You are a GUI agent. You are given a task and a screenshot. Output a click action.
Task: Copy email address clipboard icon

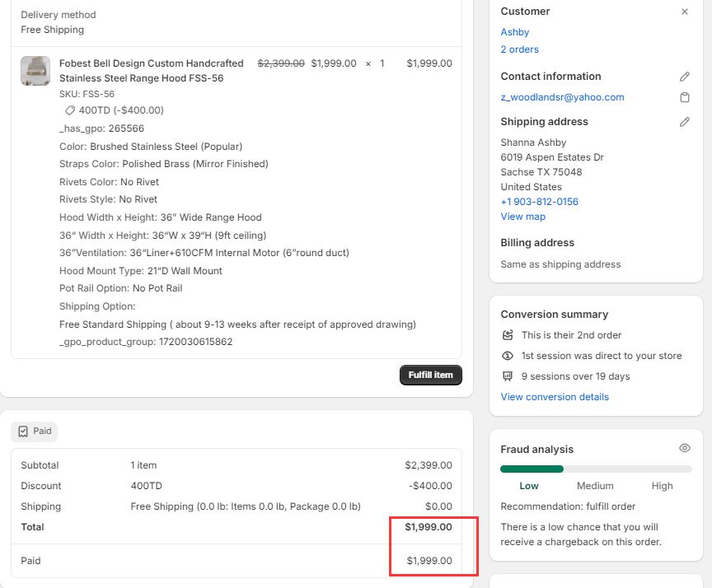pos(684,97)
